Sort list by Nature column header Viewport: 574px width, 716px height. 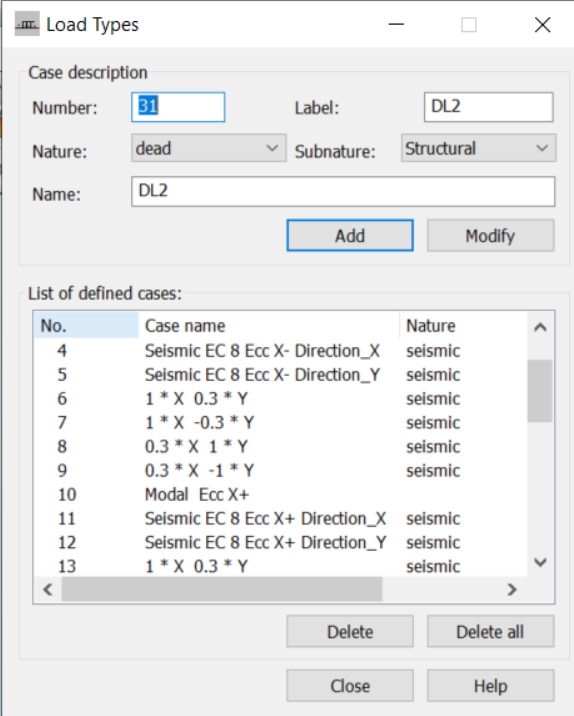pyautogui.click(x=463, y=326)
